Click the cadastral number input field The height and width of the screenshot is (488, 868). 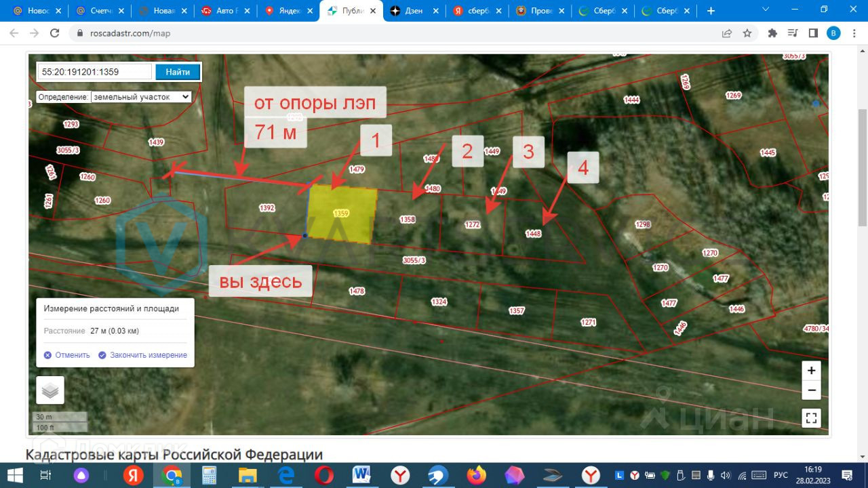coord(95,72)
